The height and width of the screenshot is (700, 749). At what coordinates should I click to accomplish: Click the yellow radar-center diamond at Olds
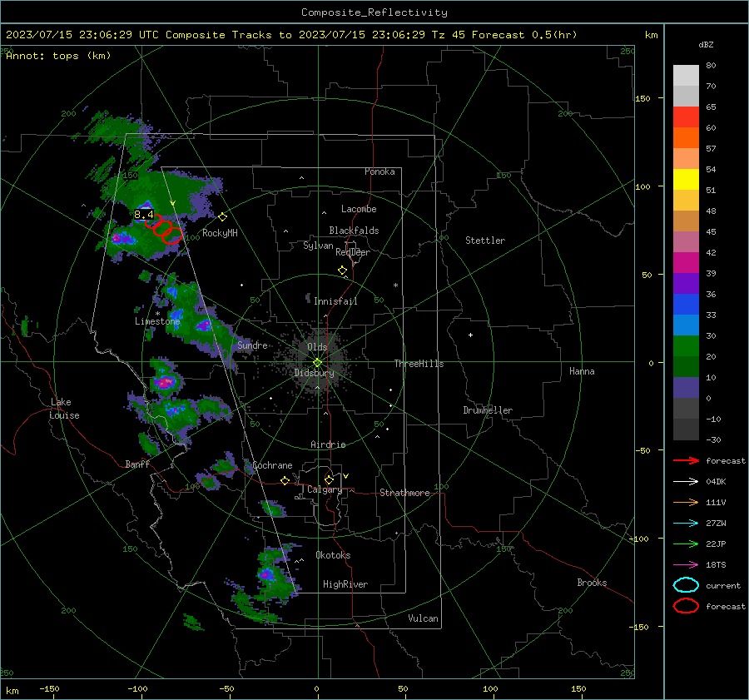318,363
